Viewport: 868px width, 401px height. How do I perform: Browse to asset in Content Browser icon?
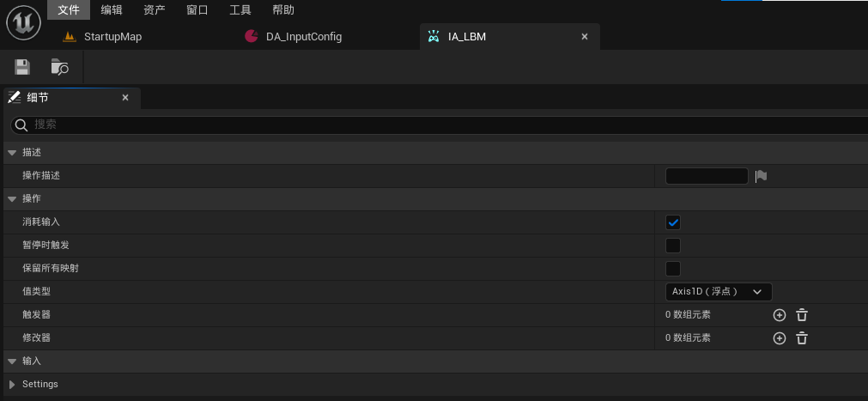click(60, 67)
